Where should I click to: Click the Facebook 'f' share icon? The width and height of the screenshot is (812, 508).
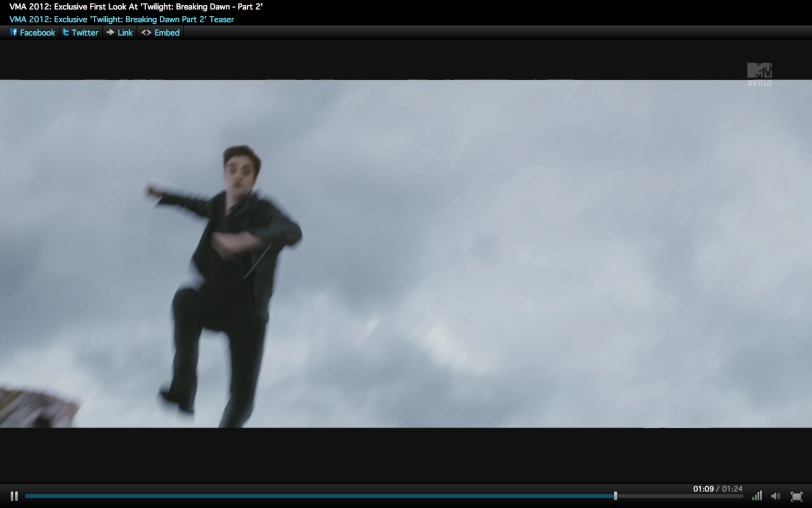[14, 32]
